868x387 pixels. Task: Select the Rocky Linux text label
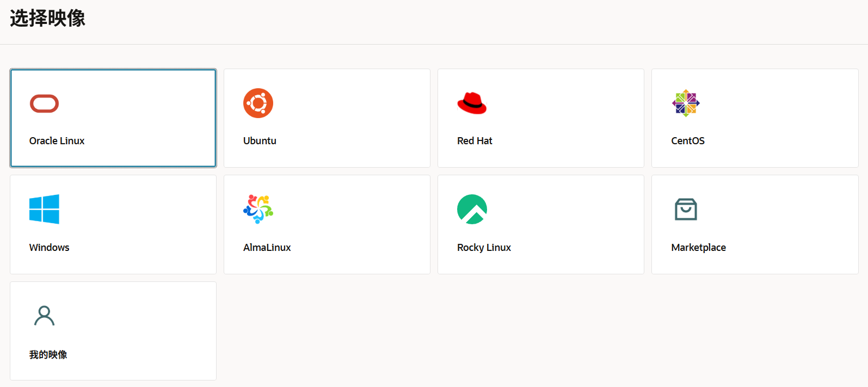pos(484,248)
